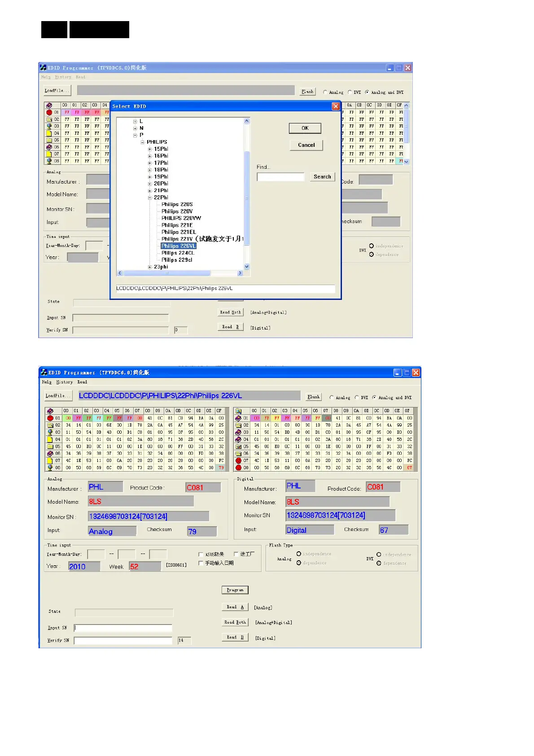Click row 01 red face icon in loaded window's analog grid
Viewport: 534px width, 756px height.
[x=50, y=418]
